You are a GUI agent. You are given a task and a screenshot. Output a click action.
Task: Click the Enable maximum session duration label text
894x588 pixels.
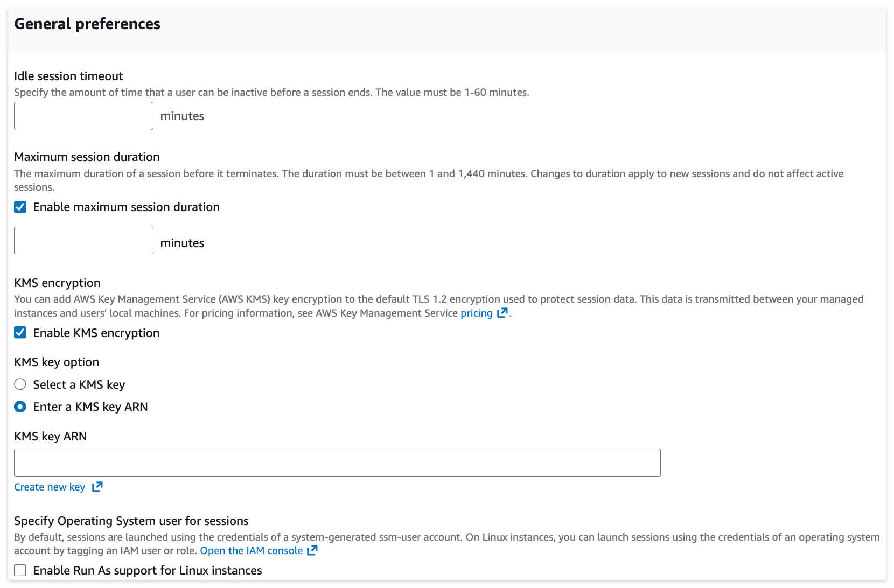click(x=127, y=207)
